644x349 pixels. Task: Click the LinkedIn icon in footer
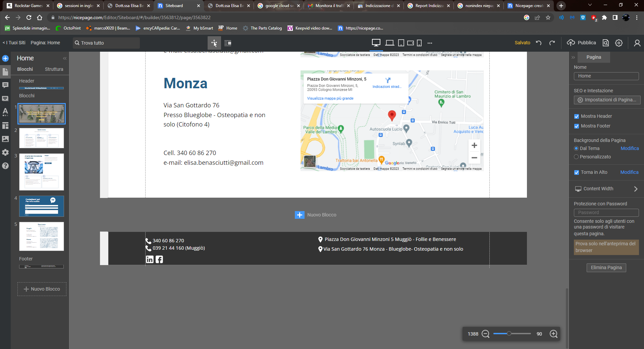(150, 259)
